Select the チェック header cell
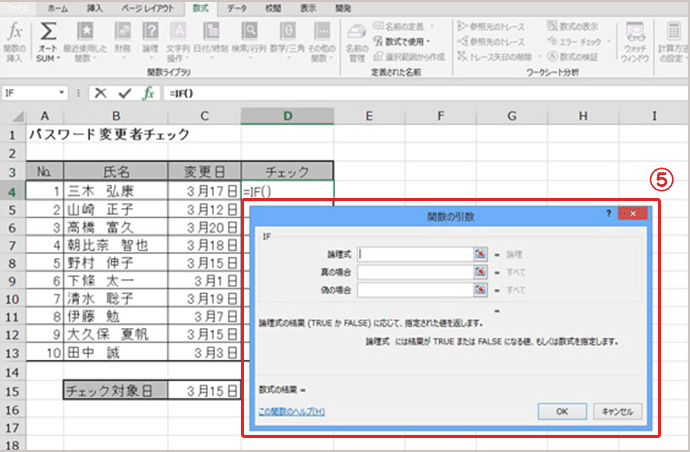 coord(287,171)
